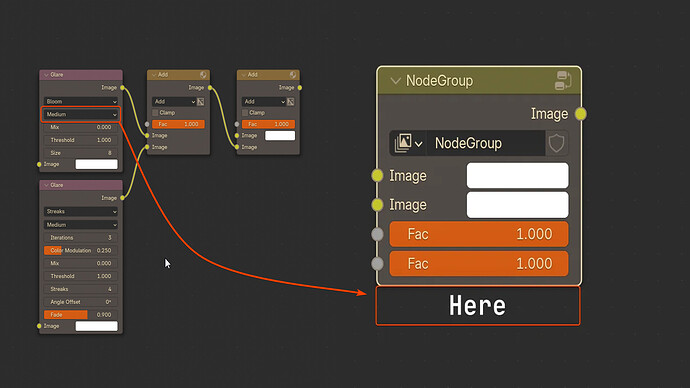Click the Fade 0.900 slider
This screenshot has width=690, height=388.
(81, 315)
